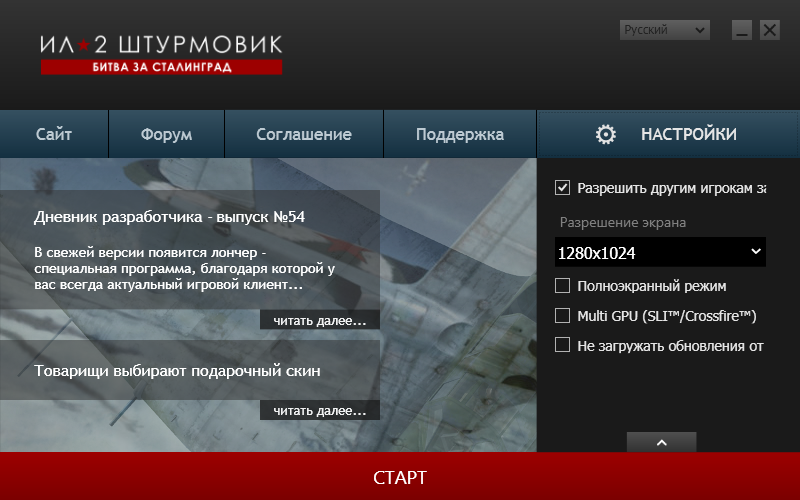Close the launcher window
This screenshot has height=500, width=800.
click(769, 30)
